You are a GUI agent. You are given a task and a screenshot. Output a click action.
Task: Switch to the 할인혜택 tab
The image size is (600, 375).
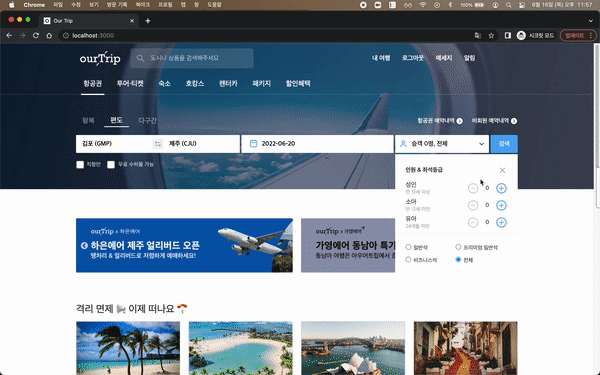tap(298, 83)
